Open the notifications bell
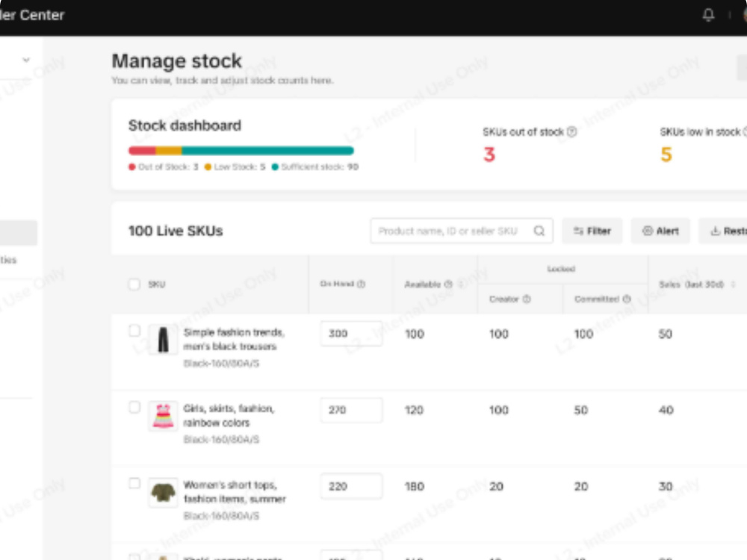 tap(708, 15)
